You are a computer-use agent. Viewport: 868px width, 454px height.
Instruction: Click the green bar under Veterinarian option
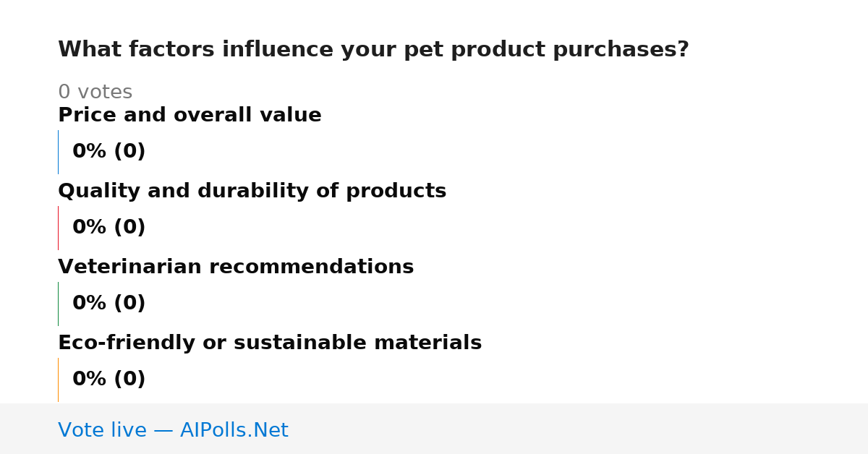58,304
